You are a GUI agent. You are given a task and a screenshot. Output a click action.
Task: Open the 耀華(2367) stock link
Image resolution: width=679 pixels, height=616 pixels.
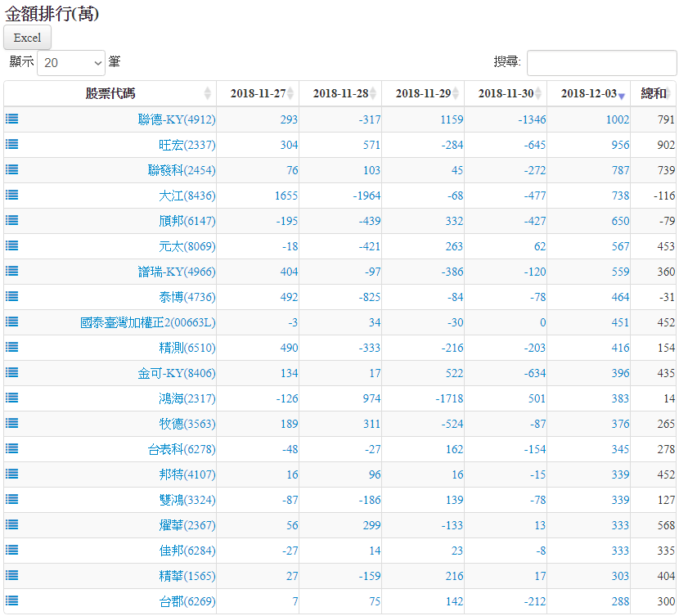(x=187, y=525)
